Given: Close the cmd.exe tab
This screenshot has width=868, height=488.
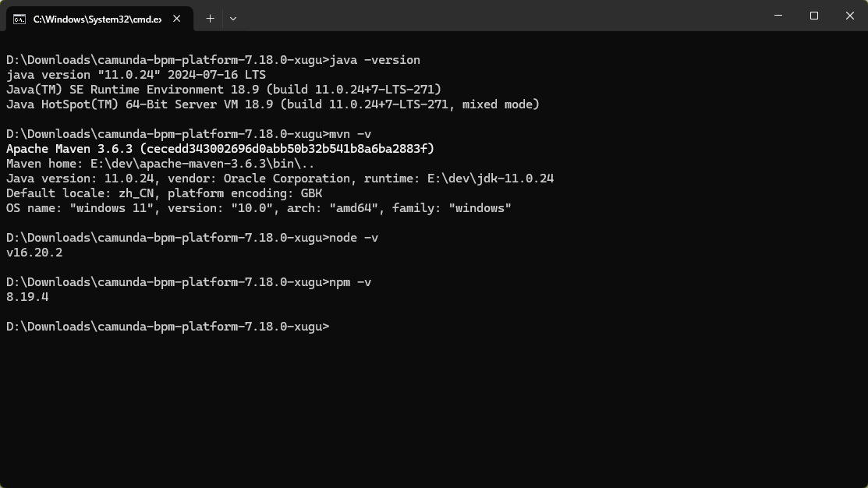Looking at the screenshot, I should pyautogui.click(x=177, y=19).
